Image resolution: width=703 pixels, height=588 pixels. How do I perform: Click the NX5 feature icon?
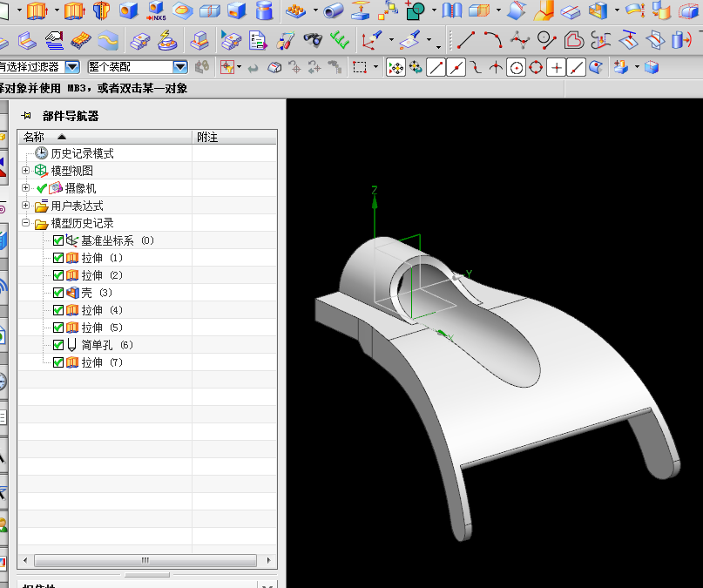[157, 11]
